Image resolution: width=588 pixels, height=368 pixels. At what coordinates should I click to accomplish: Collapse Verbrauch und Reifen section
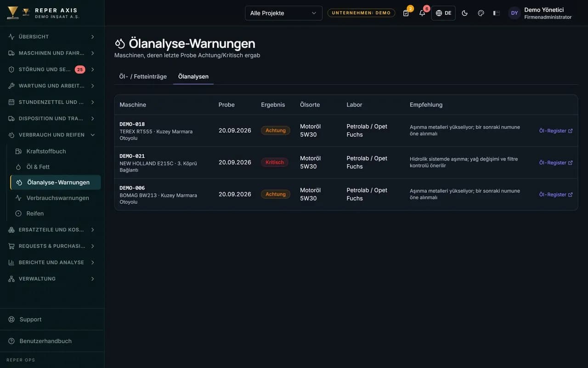52,135
